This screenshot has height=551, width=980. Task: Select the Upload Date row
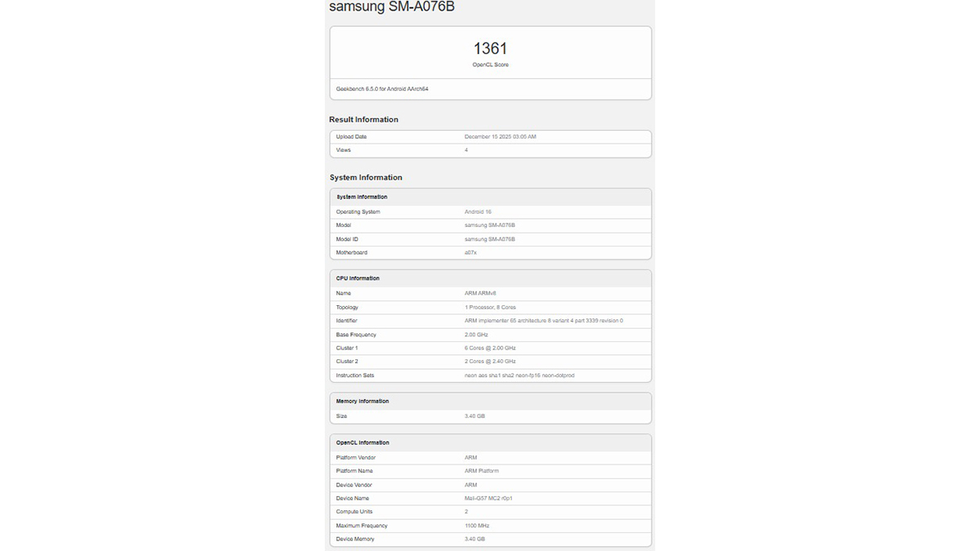pyautogui.click(x=490, y=136)
